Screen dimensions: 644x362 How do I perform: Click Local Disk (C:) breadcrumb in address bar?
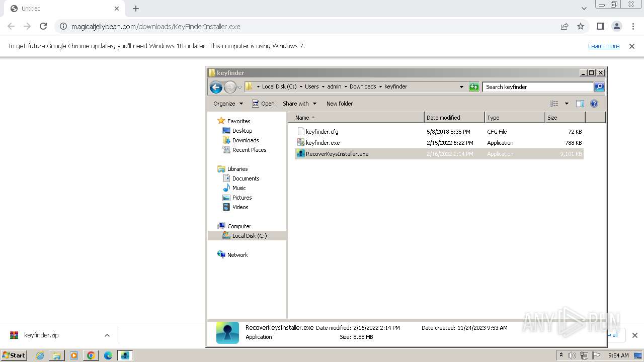pyautogui.click(x=279, y=86)
